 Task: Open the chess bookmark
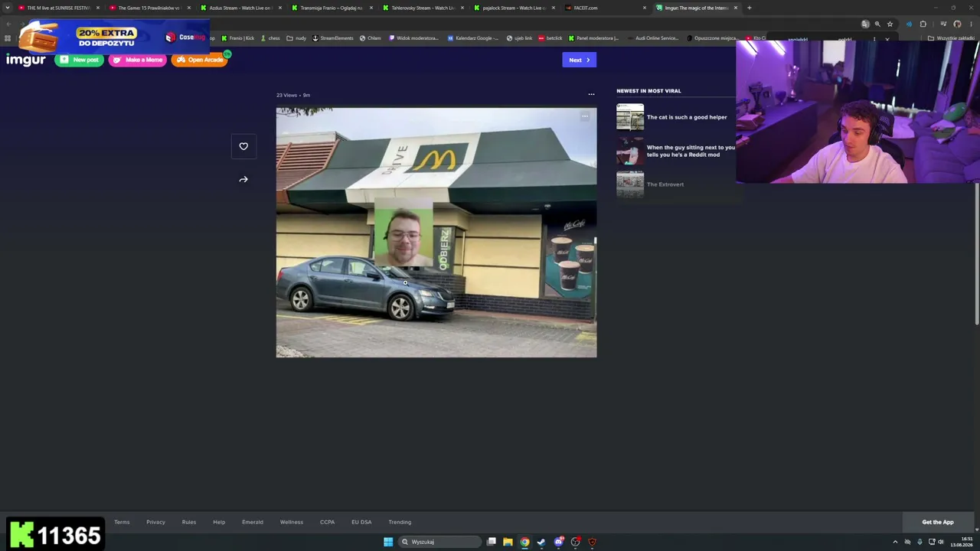click(270, 38)
